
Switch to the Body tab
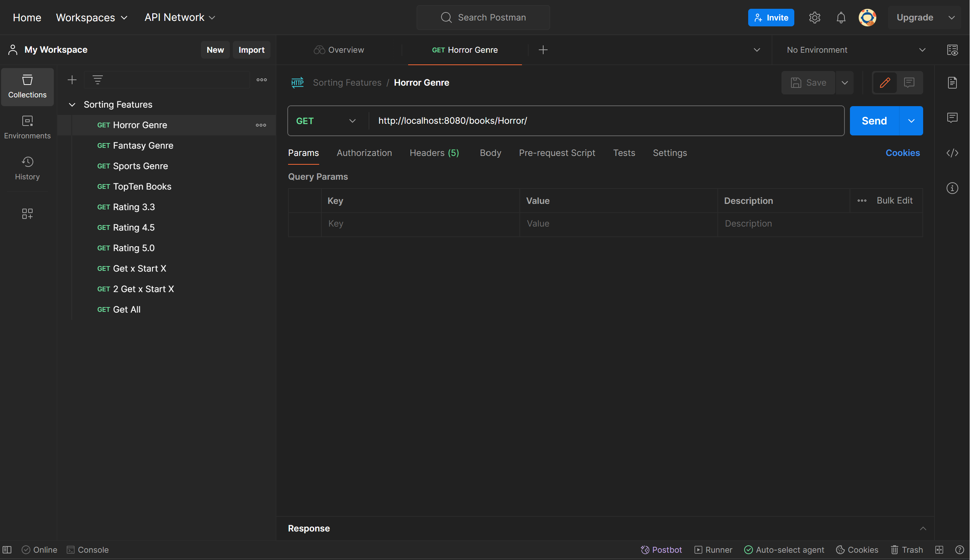[490, 153]
